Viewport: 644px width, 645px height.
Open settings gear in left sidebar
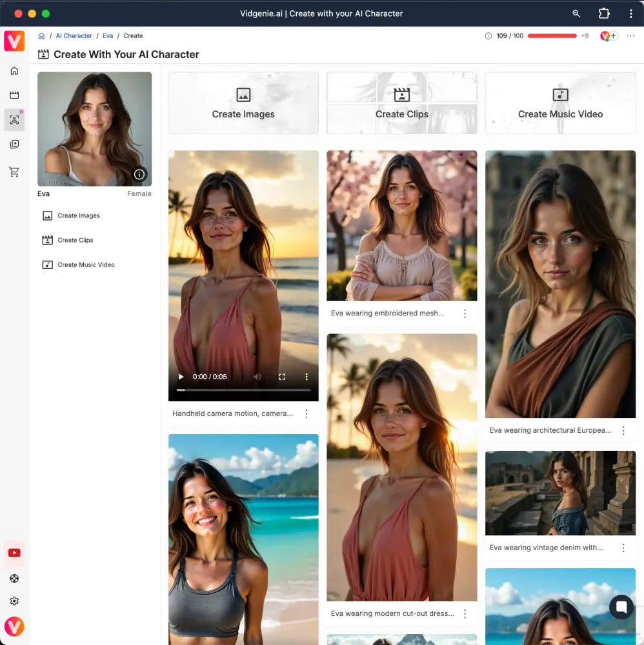point(14,601)
